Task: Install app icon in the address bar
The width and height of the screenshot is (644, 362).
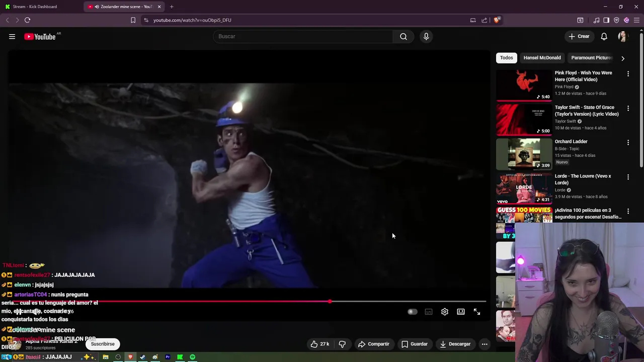Action: coord(473,20)
